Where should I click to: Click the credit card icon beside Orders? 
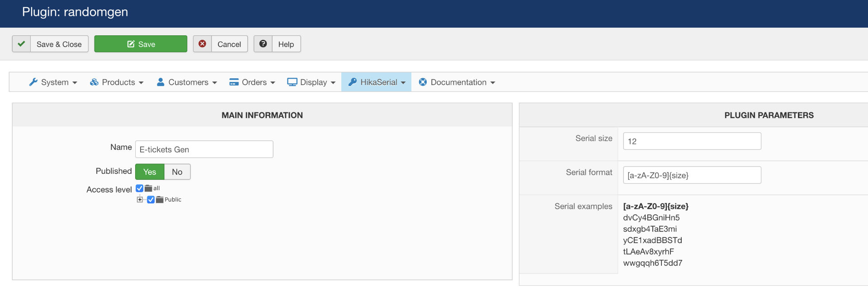234,82
